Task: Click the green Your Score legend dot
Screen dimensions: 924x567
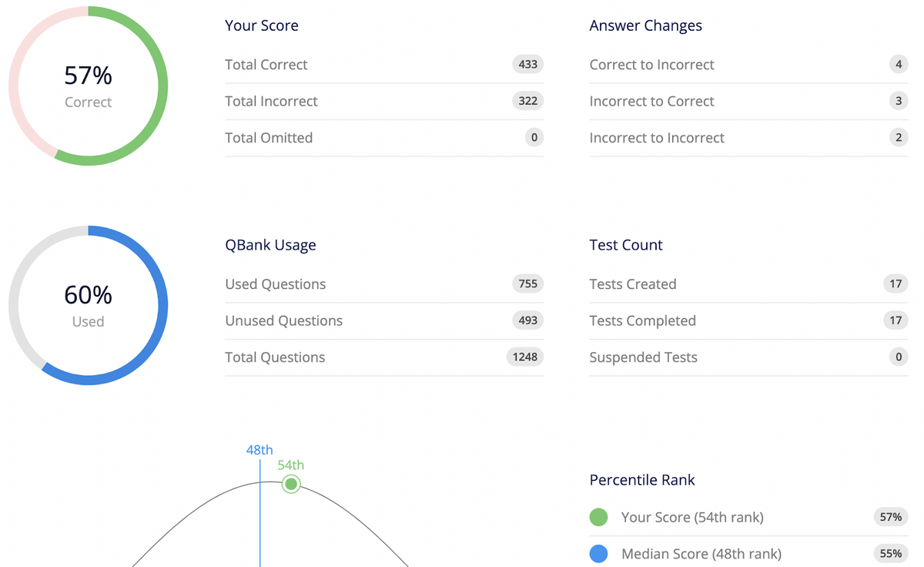Action: (598, 517)
